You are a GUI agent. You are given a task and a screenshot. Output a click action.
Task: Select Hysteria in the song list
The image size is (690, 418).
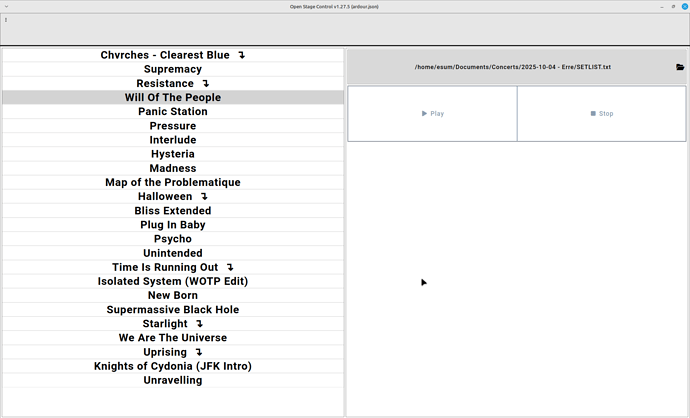(x=173, y=154)
